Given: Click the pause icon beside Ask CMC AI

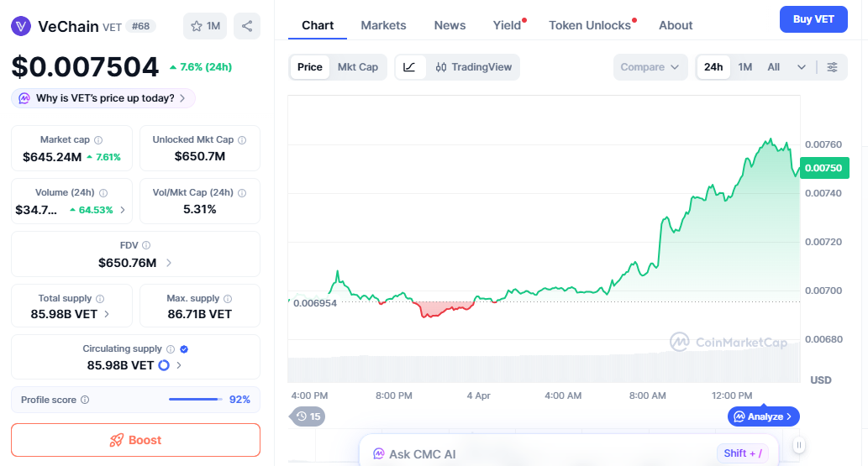Looking at the screenshot, I should pyautogui.click(x=799, y=445).
